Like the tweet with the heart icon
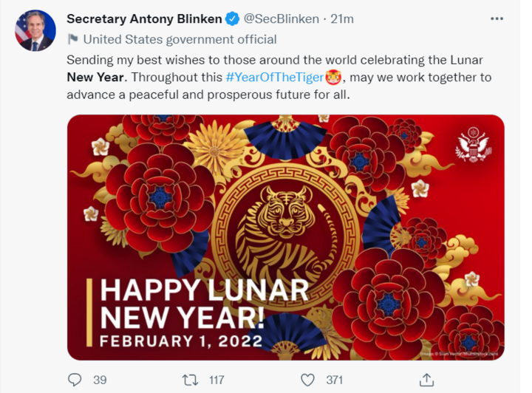This screenshot has height=393, width=532. pyautogui.click(x=307, y=380)
